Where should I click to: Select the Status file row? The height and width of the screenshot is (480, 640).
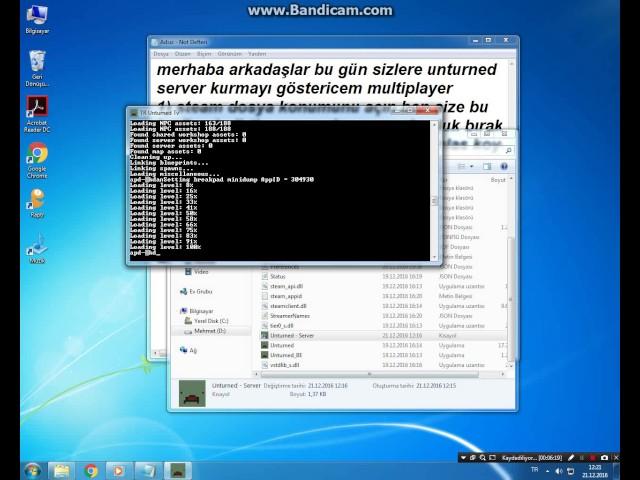(383, 276)
